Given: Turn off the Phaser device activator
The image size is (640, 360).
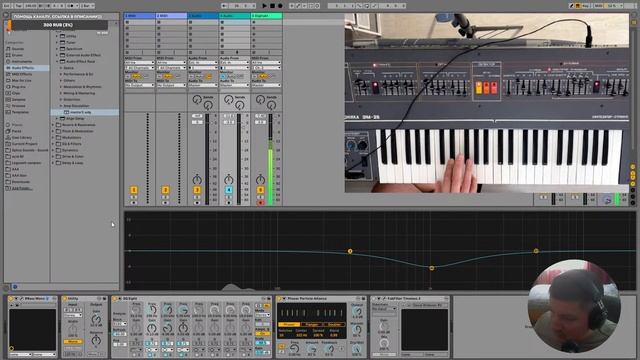Looking at the screenshot, I should point(280,299).
